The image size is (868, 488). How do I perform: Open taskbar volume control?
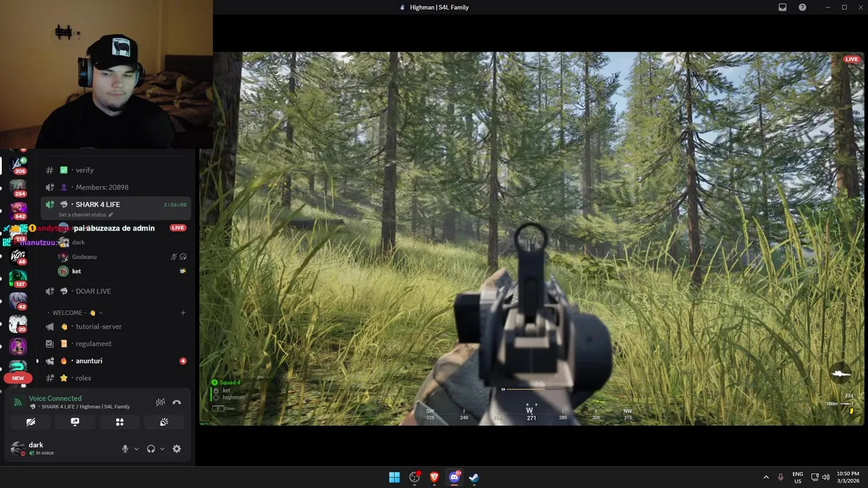click(x=826, y=477)
